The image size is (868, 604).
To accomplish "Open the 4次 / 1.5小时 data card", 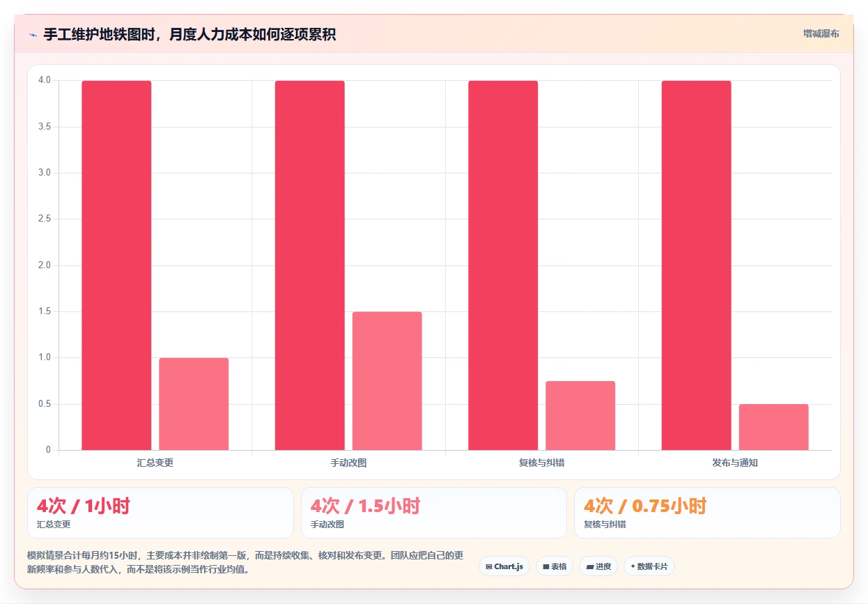I will pyautogui.click(x=433, y=513).
